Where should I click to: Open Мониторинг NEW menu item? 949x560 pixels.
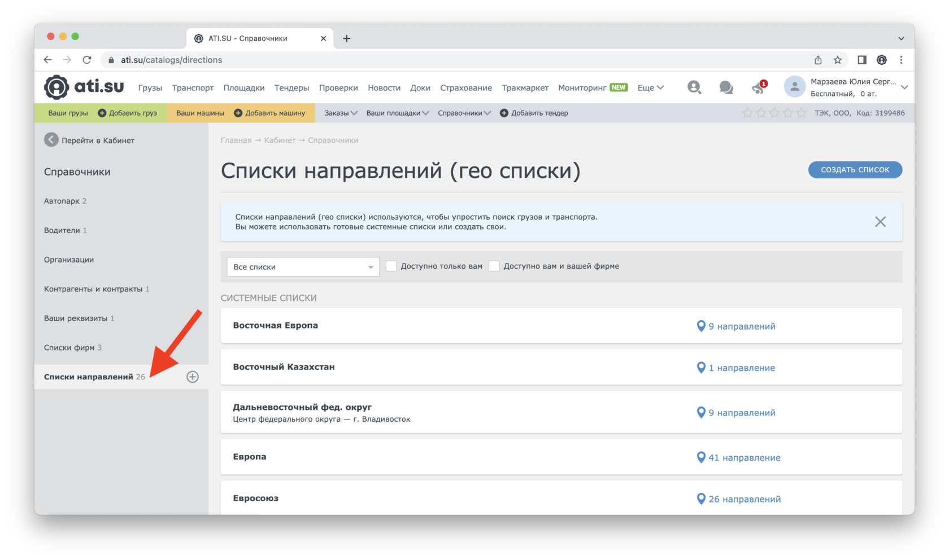593,88
